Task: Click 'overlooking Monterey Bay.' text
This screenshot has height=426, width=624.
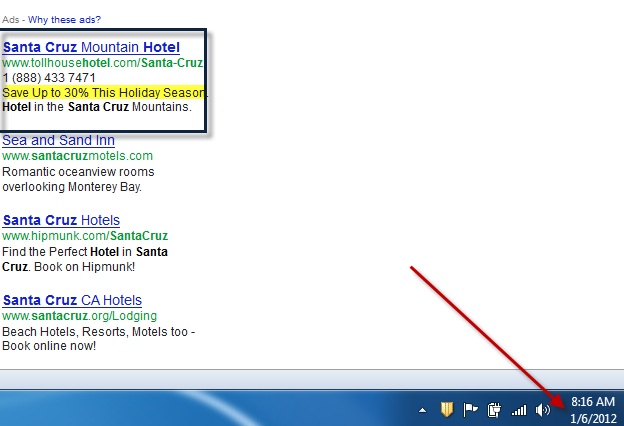Action: (72, 187)
